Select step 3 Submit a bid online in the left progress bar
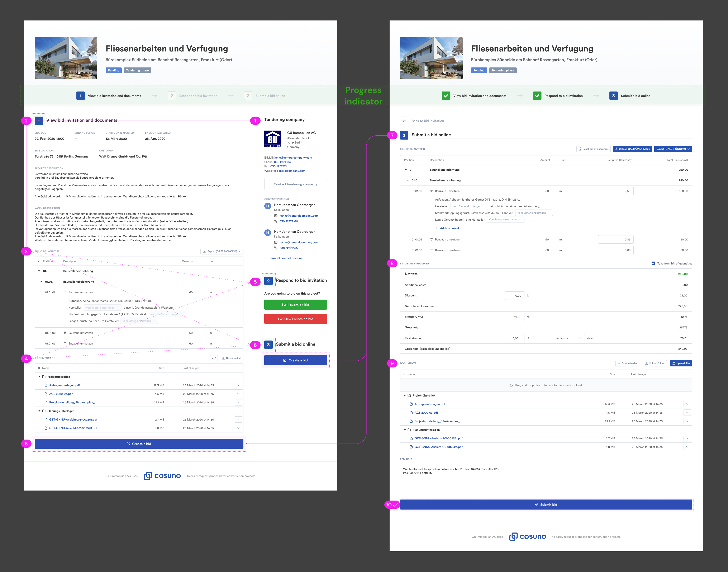This screenshot has height=572, width=728. (248, 96)
